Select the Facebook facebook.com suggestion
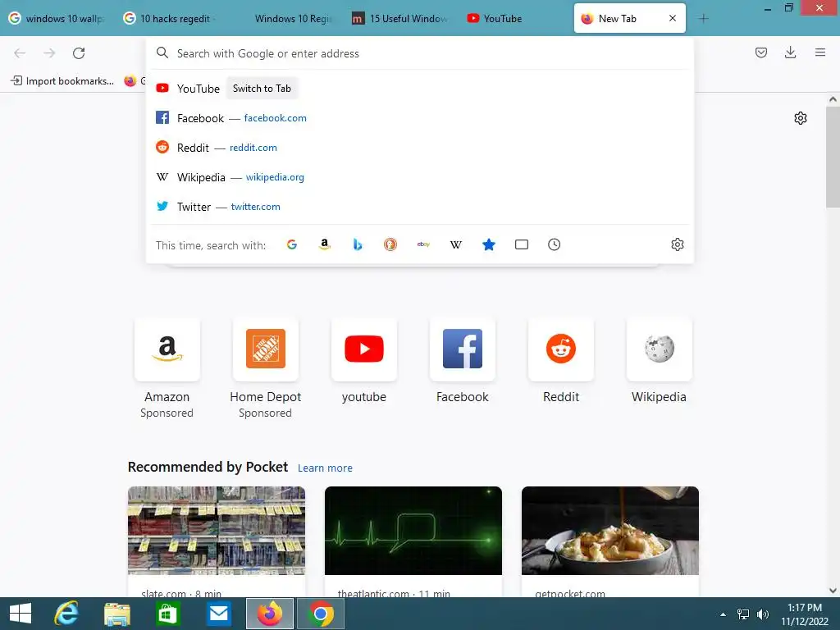 pos(420,118)
